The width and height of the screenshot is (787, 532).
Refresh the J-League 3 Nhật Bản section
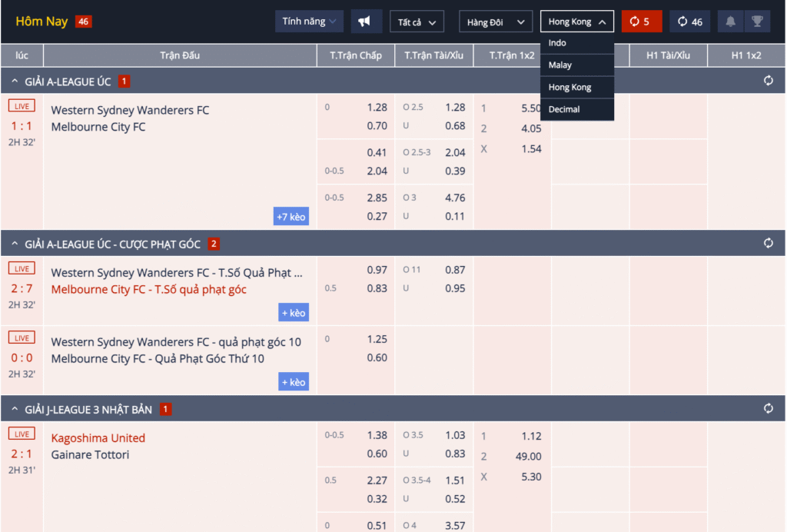(768, 408)
